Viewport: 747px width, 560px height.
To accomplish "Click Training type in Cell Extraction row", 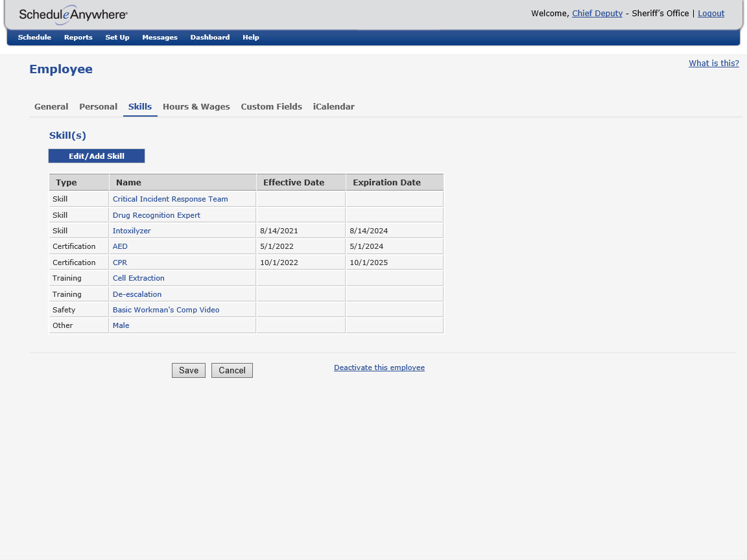I will 79,278.
